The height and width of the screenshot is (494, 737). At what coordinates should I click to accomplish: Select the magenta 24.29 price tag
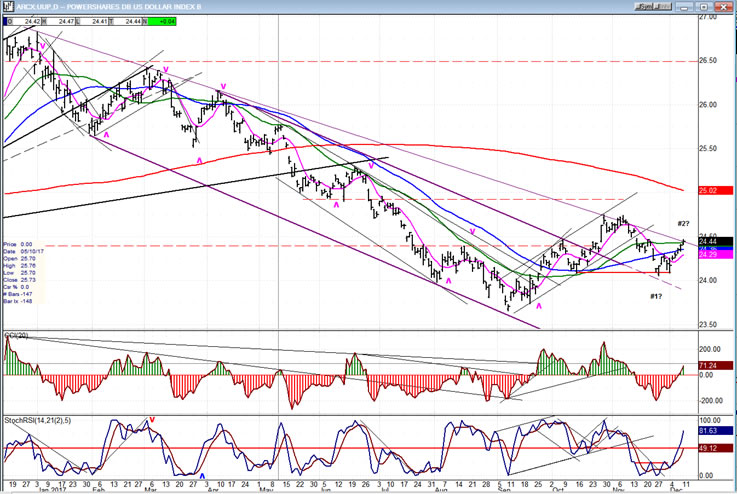click(710, 255)
